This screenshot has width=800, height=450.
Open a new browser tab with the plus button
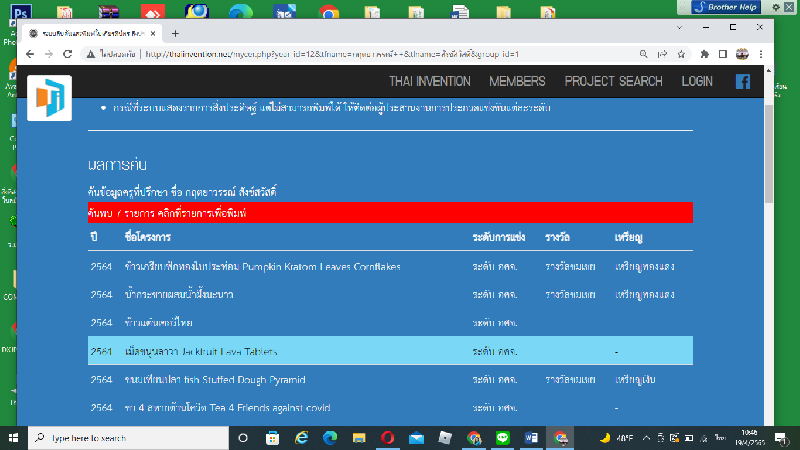(176, 32)
